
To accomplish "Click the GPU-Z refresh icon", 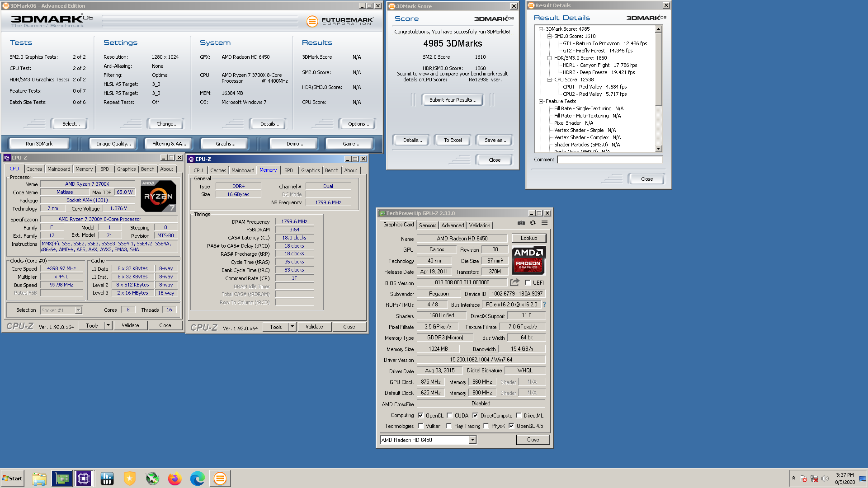I will [533, 223].
